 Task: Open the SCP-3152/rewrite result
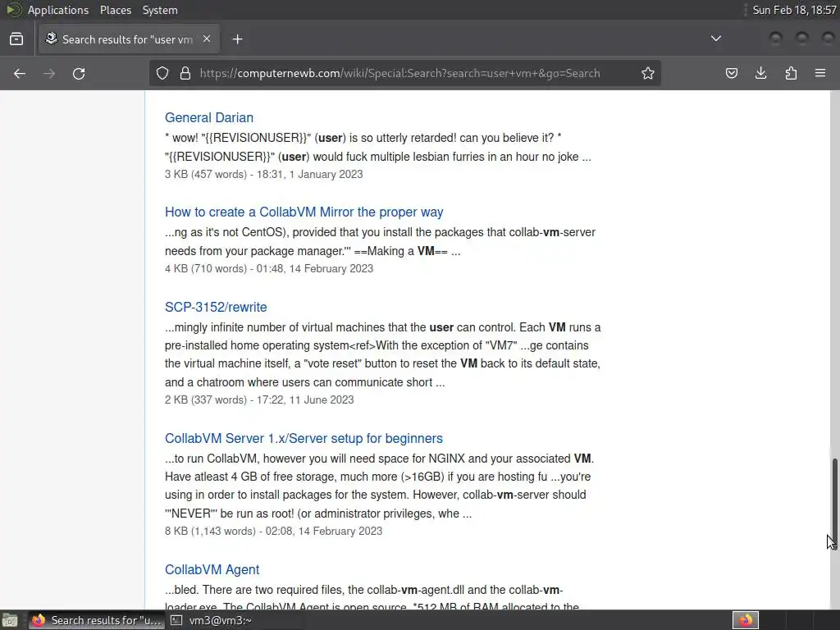point(216,307)
